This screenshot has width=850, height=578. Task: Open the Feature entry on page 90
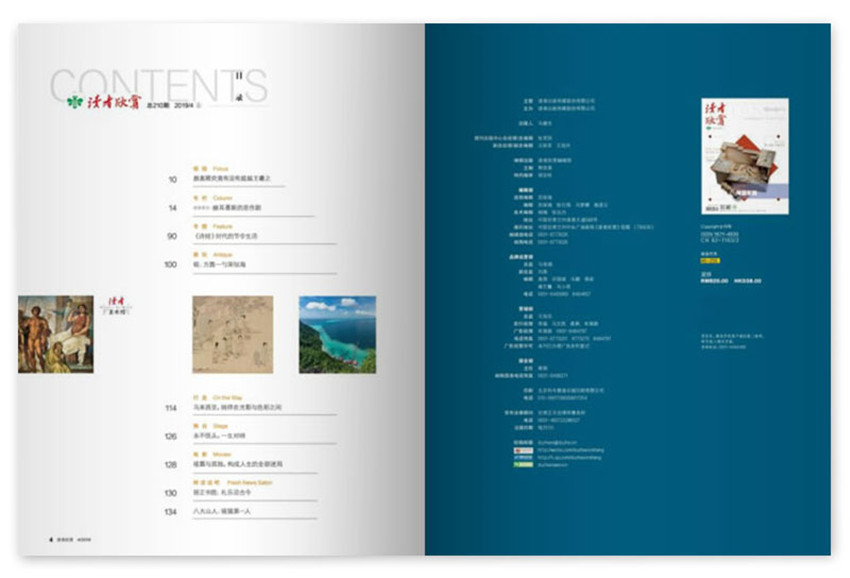(x=230, y=236)
